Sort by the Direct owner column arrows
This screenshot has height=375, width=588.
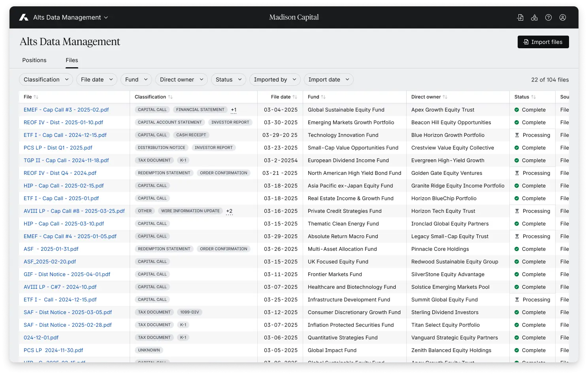point(445,97)
